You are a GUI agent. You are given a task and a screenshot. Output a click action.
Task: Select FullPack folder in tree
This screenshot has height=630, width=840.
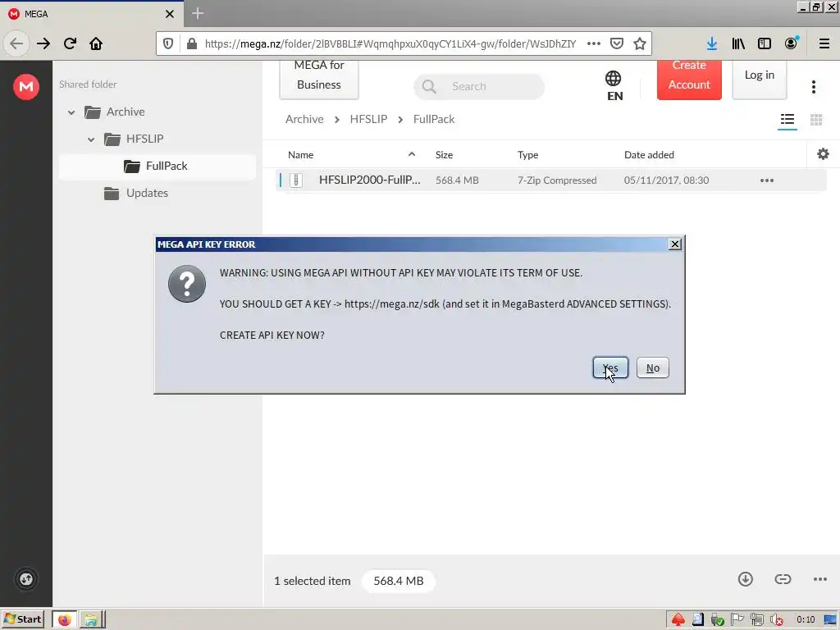[157, 166]
